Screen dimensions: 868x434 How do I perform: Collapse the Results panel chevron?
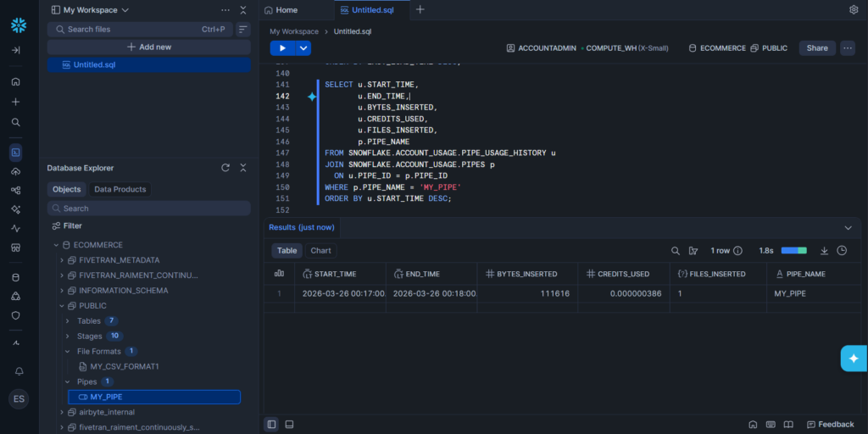[848, 227]
